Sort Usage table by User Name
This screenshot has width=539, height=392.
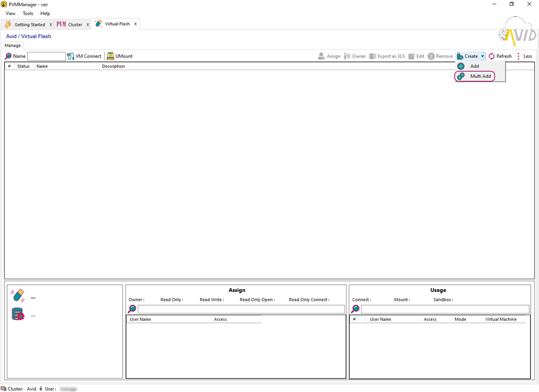394,320
